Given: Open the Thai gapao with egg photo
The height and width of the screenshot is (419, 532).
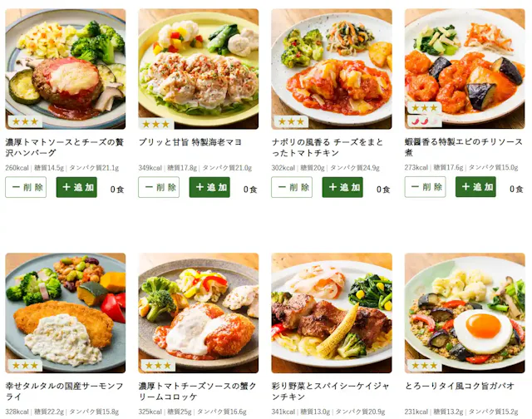Looking at the screenshot, I should (465, 313).
